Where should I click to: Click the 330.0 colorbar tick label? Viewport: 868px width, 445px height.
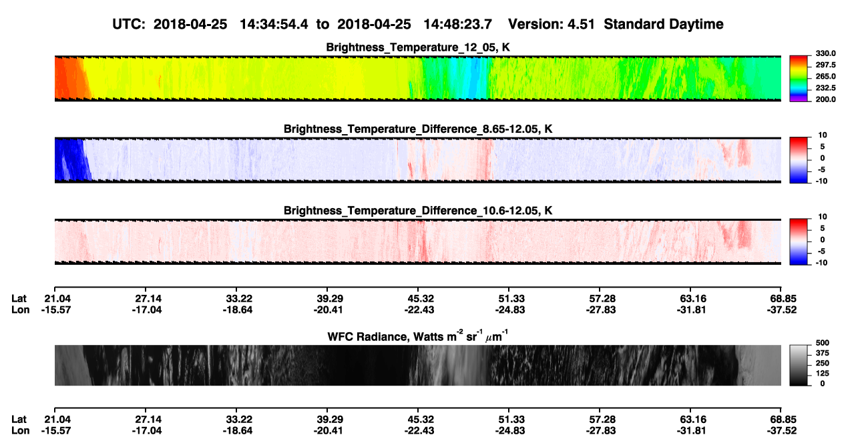tap(826, 53)
